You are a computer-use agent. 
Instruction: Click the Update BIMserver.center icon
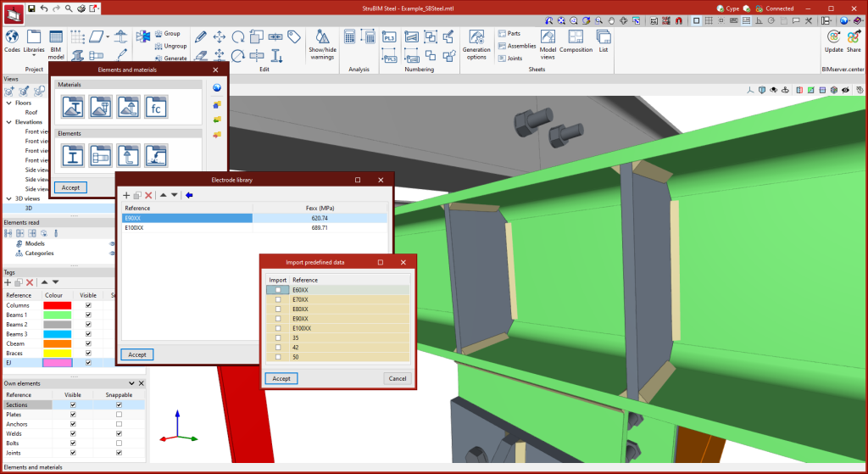[833, 38]
